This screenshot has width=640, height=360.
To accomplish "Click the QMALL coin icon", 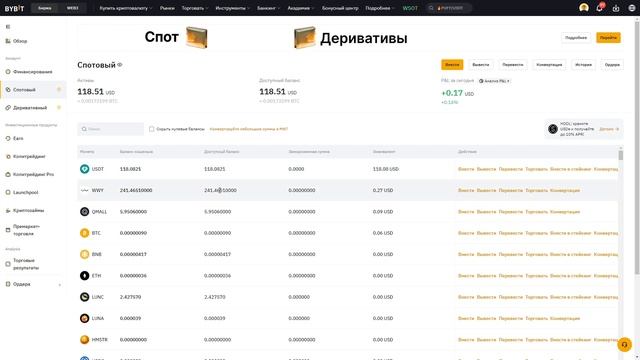I will tap(84, 211).
